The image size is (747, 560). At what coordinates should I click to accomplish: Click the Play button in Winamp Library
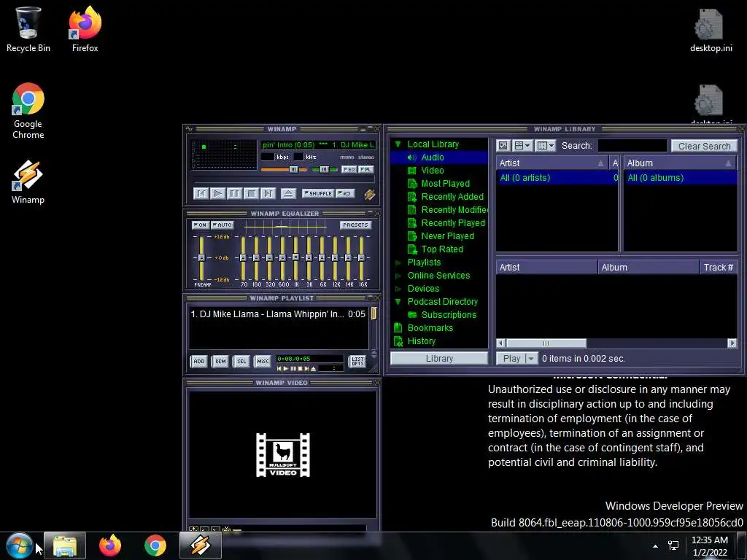511,359
